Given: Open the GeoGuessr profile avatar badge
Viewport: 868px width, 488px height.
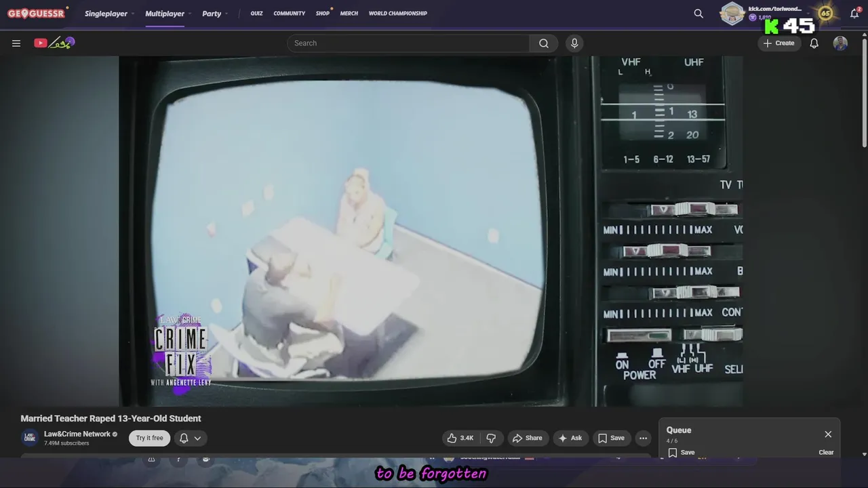Looking at the screenshot, I should tap(732, 14).
